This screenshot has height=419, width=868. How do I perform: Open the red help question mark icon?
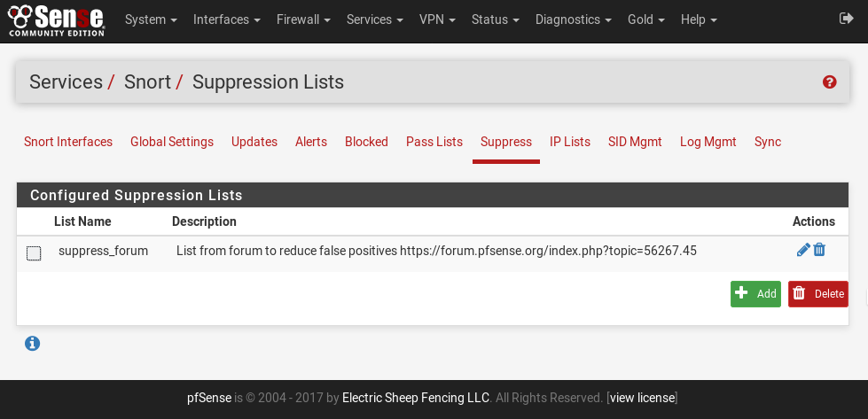click(x=830, y=82)
